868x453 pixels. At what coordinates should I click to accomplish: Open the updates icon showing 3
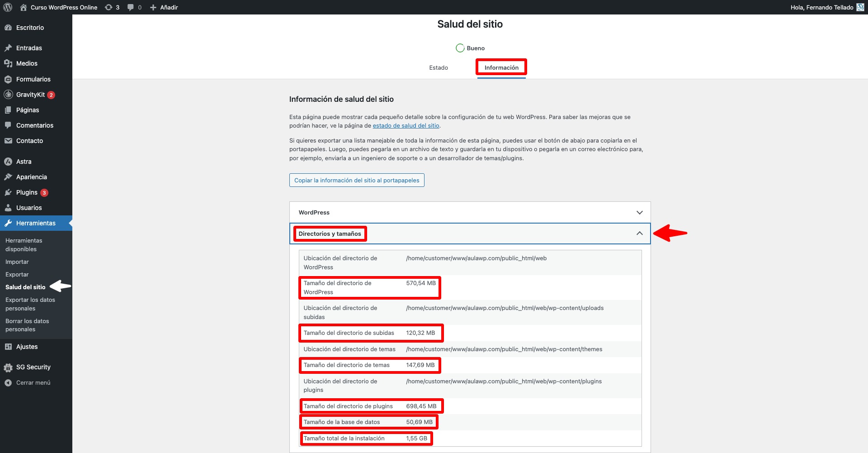click(108, 7)
